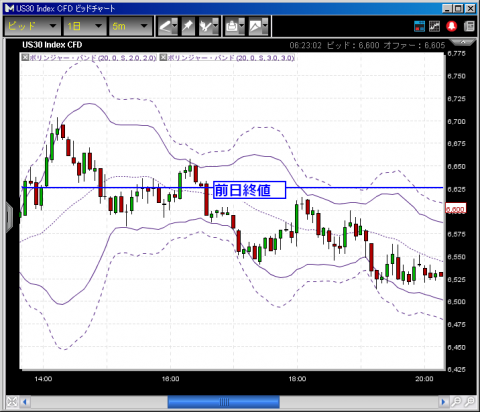
Task: Click the US30 Index CFD chart title
Action: click(x=52, y=45)
